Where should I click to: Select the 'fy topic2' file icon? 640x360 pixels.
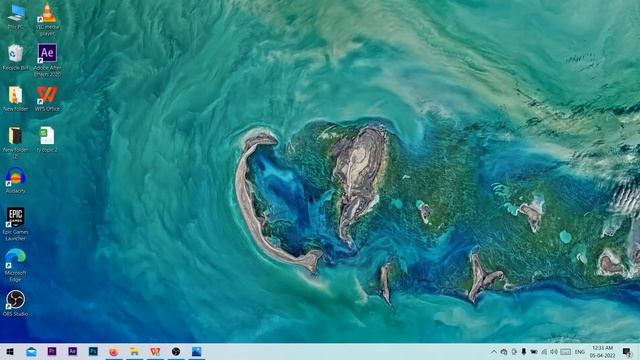pyautogui.click(x=47, y=139)
